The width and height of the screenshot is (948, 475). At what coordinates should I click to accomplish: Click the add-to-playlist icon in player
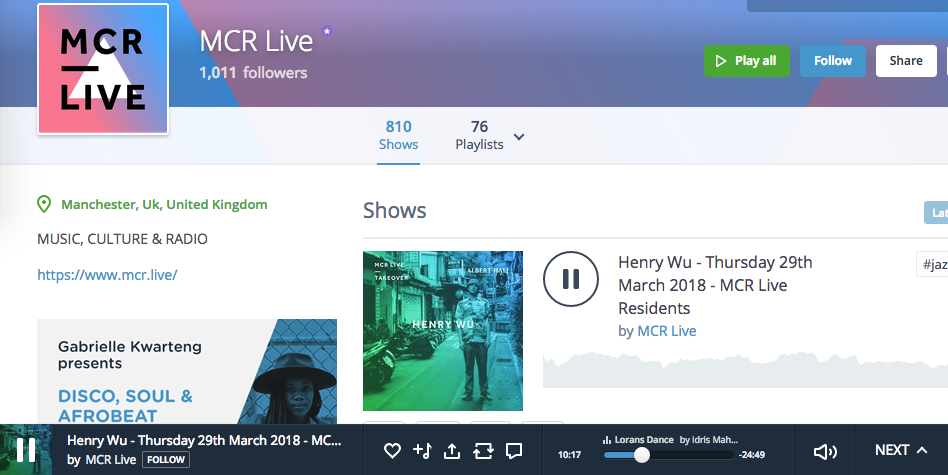point(422,451)
